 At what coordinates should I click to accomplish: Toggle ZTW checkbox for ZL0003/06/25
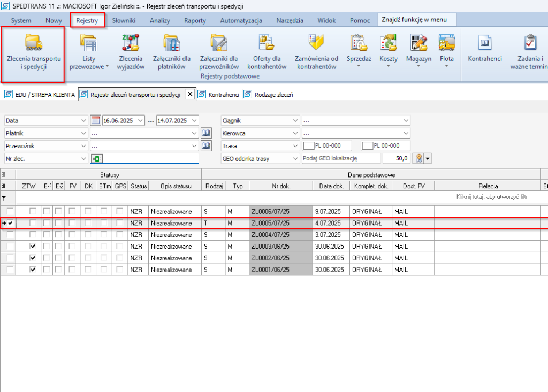pyautogui.click(x=33, y=246)
